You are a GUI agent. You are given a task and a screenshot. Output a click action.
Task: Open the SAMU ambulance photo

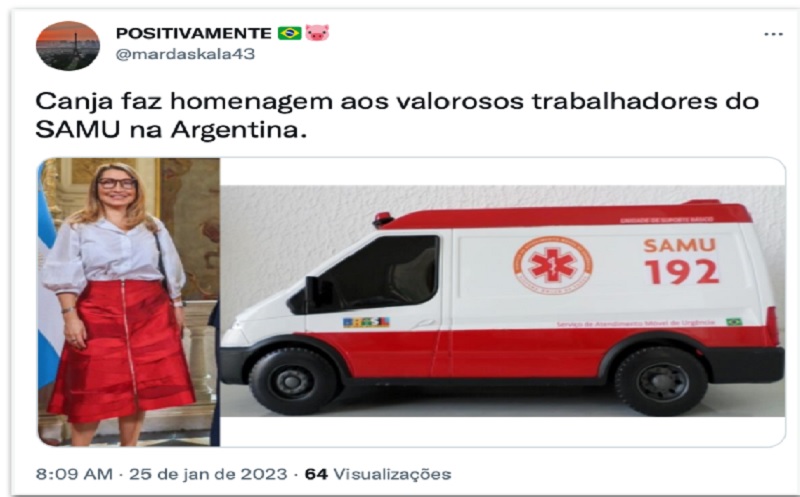pos(503,302)
